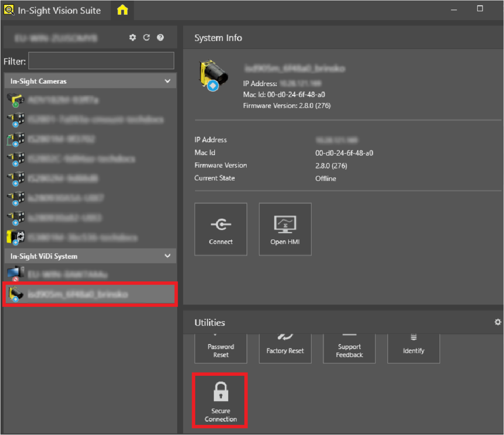Refresh the device list

tap(146, 38)
